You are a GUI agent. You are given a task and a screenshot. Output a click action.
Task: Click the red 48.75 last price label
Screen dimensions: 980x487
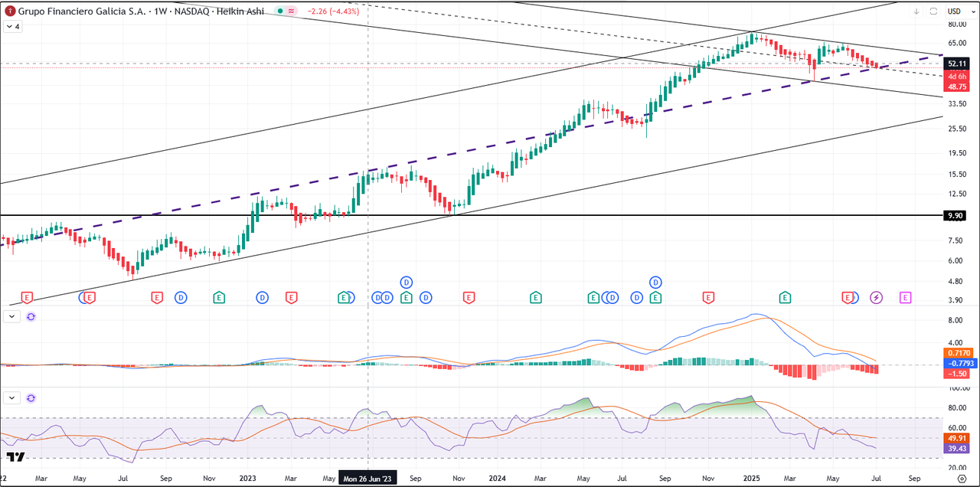(x=958, y=87)
